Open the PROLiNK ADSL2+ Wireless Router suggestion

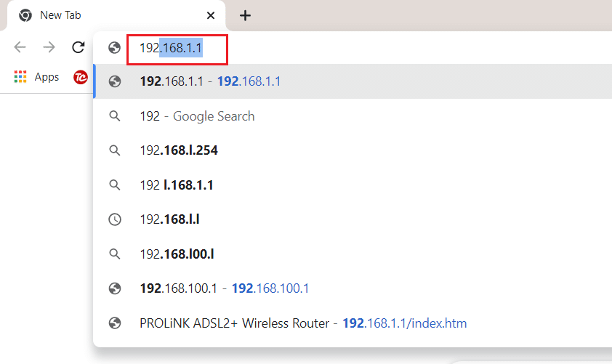point(303,323)
